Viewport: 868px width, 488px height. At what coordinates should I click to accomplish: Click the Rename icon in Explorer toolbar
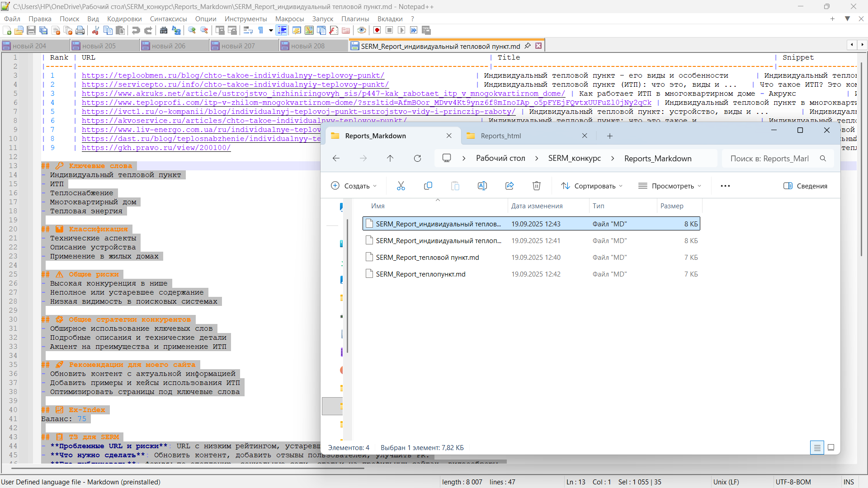click(x=482, y=186)
